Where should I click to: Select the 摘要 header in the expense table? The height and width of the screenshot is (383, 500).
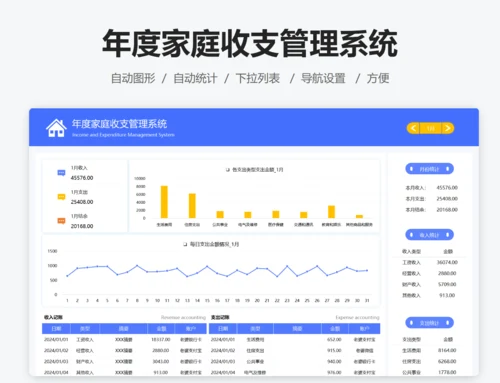[297, 329]
